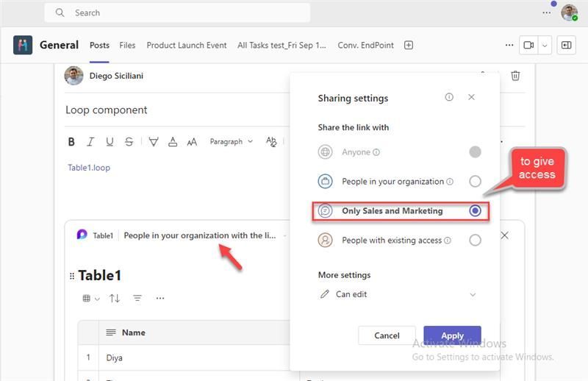Open settings and more ellipsis near avatar
Screen dimensions: 588x381
546,13
